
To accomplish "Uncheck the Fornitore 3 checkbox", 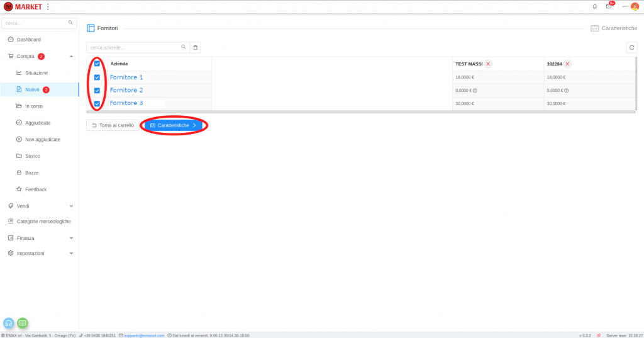I will [97, 103].
